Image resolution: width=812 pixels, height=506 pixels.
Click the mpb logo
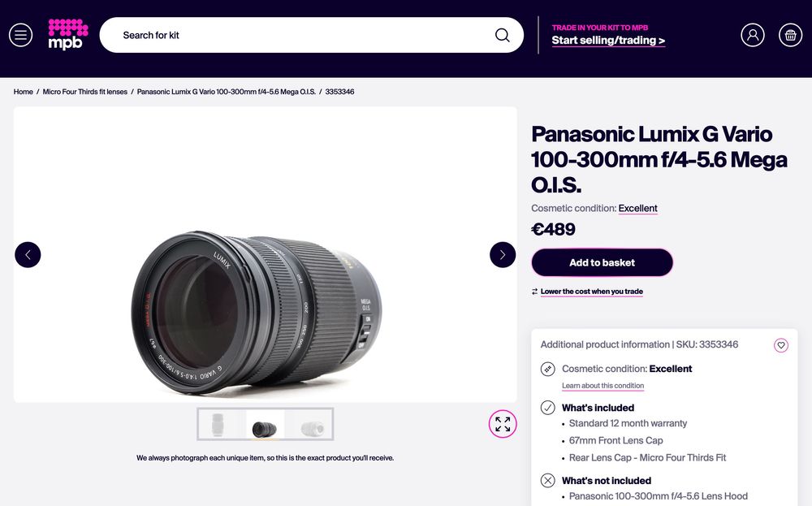point(67,34)
